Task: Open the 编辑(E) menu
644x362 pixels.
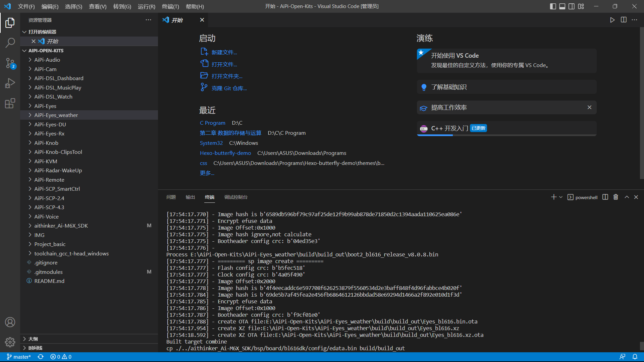Action: [x=50, y=6]
